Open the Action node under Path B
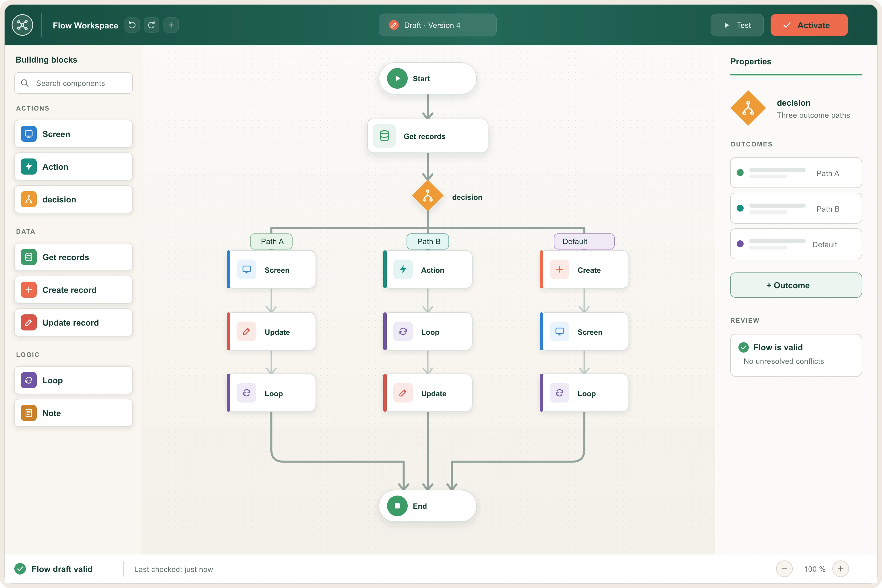Screen dimensions: 882x588 click(x=428, y=269)
